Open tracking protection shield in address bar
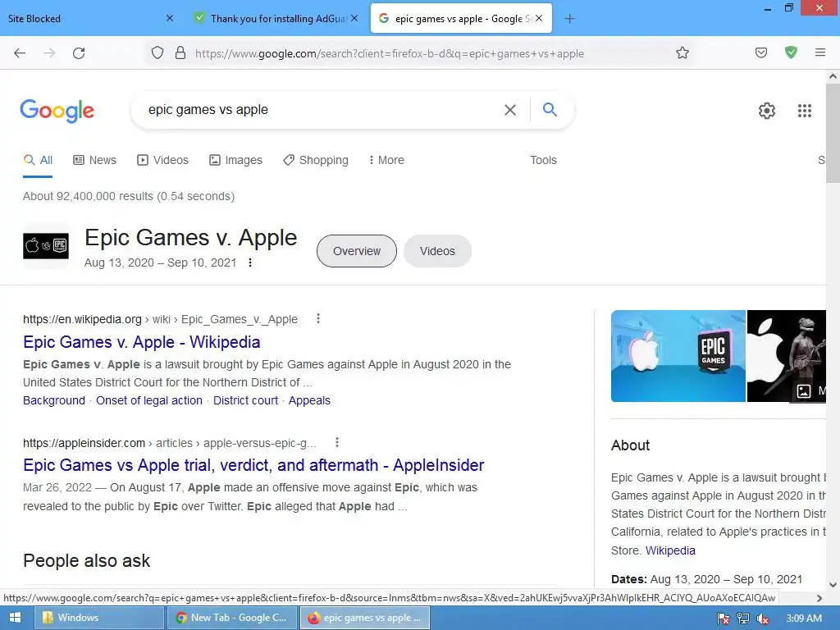This screenshot has height=630, width=840. 157,53
